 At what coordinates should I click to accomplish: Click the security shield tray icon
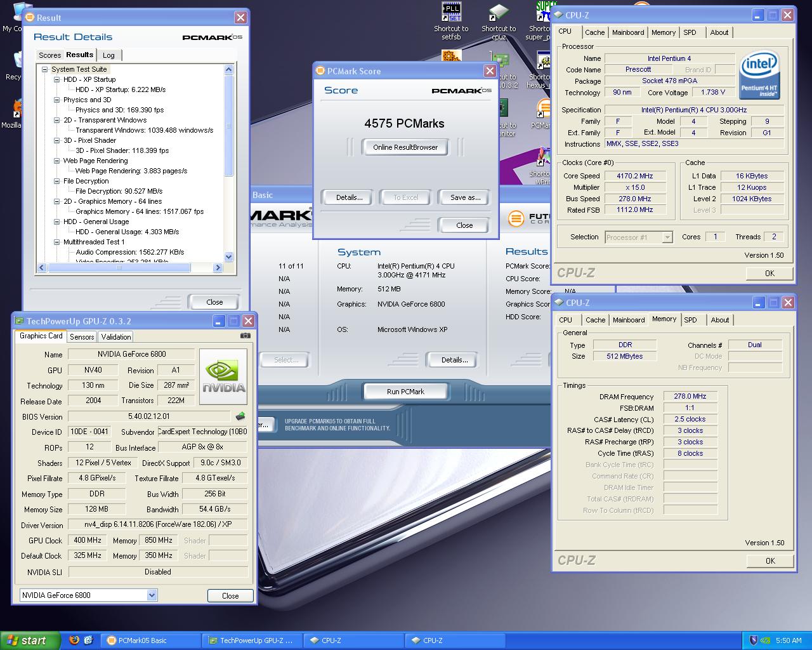(754, 640)
